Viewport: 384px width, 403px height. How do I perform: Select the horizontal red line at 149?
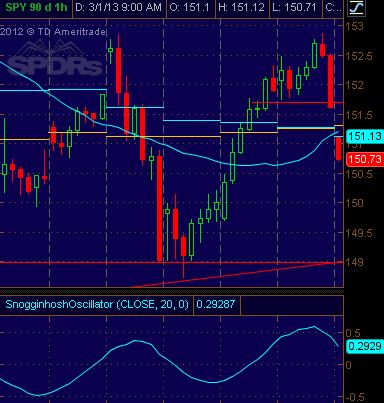coord(172,263)
